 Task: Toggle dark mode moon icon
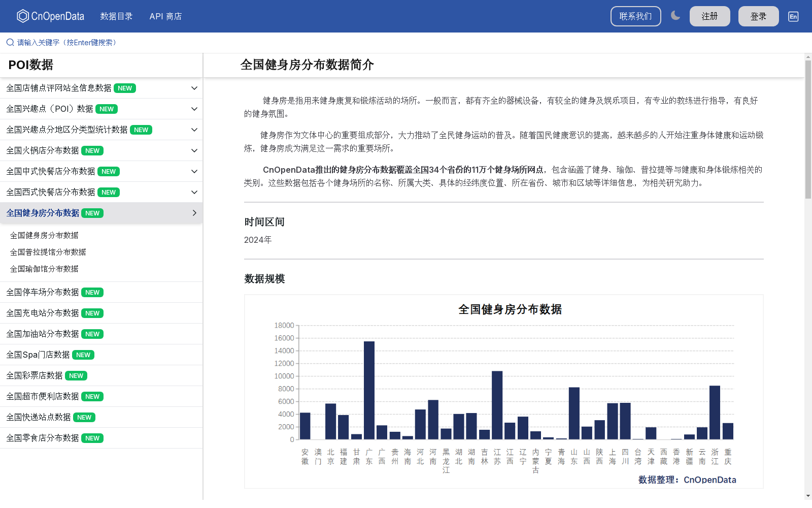coord(675,16)
